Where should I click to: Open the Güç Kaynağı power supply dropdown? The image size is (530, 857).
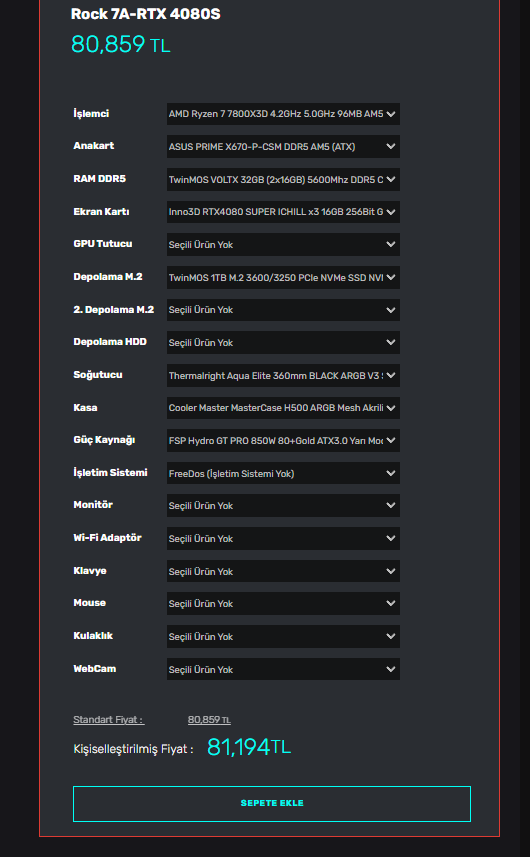(283, 441)
